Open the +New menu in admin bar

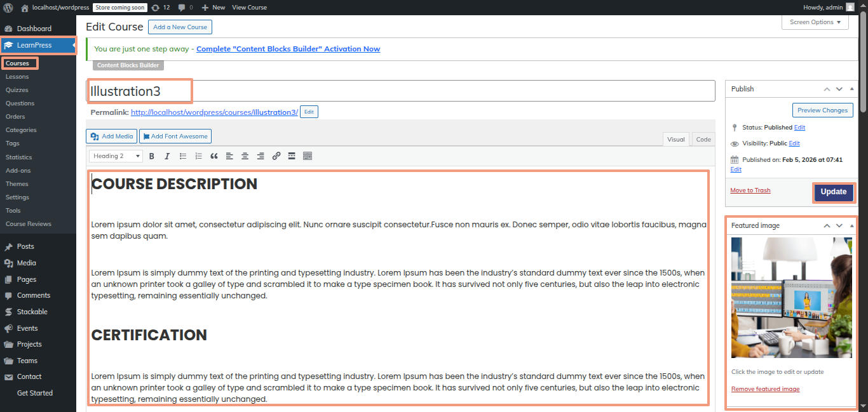click(x=213, y=8)
